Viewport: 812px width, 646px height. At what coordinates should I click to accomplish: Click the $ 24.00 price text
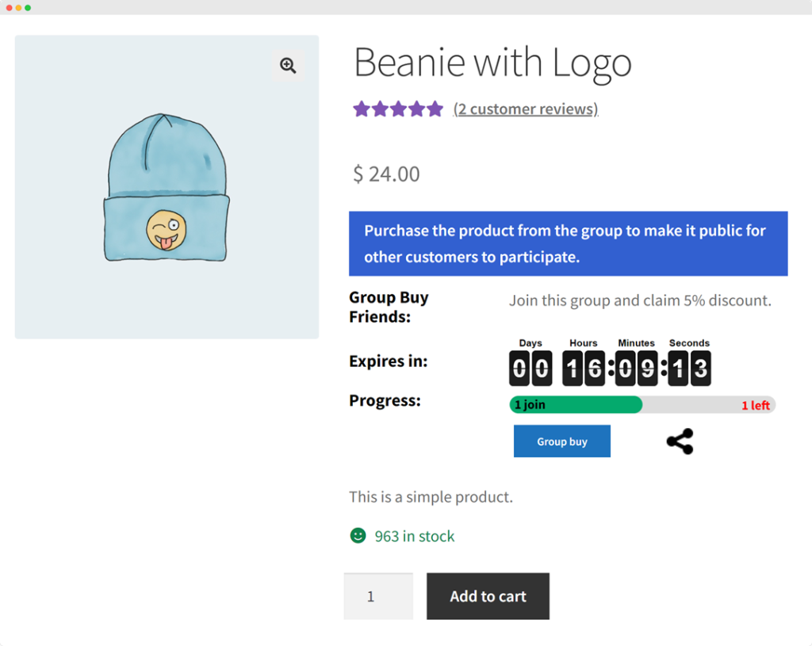(x=386, y=174)
